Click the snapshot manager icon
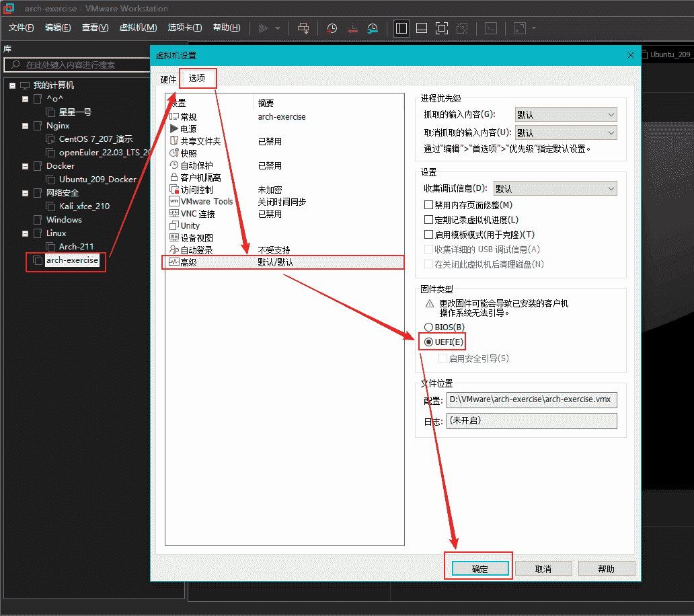 point(373,28)
